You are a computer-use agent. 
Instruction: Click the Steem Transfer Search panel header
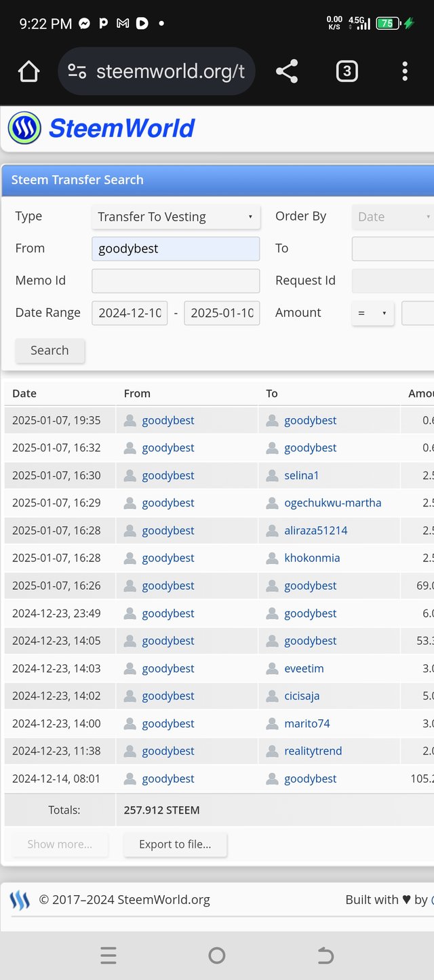[218, 180]
